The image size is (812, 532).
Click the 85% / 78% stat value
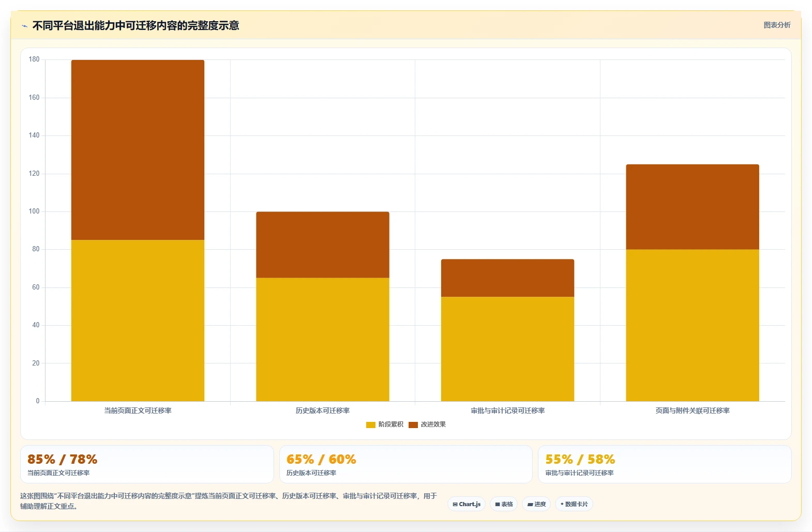pos(62,459)
